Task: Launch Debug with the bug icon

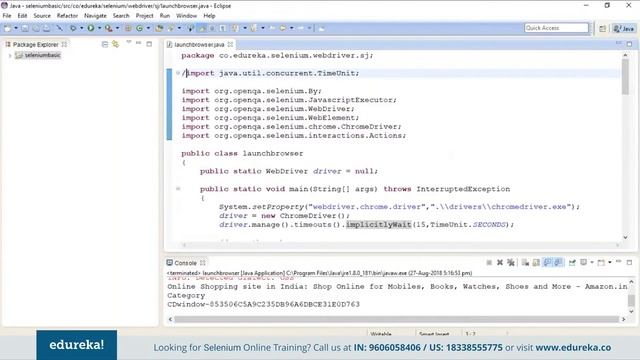Action: 73,28
